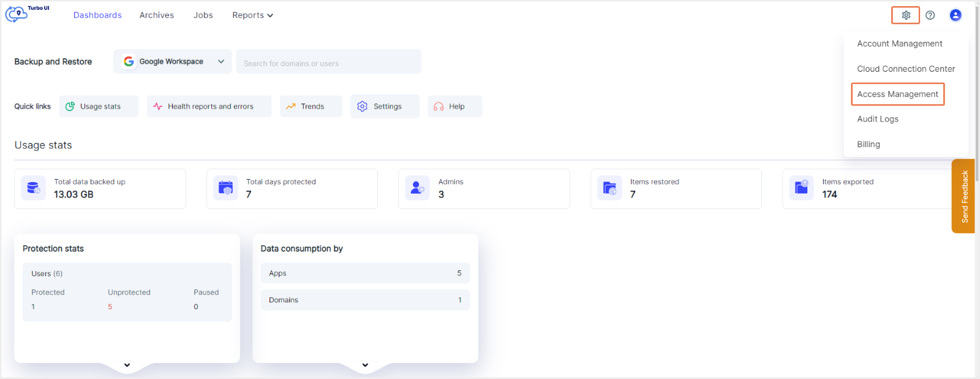
Task: Open Health reports and errors quick link
Action: (x=209, y=106)
